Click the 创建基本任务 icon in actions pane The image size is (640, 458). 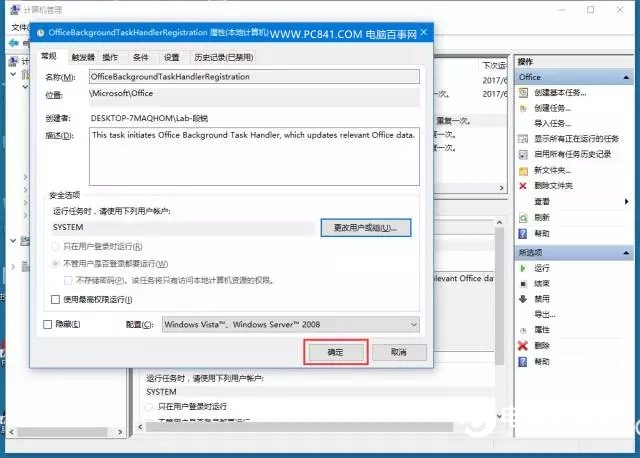point(523,93)
